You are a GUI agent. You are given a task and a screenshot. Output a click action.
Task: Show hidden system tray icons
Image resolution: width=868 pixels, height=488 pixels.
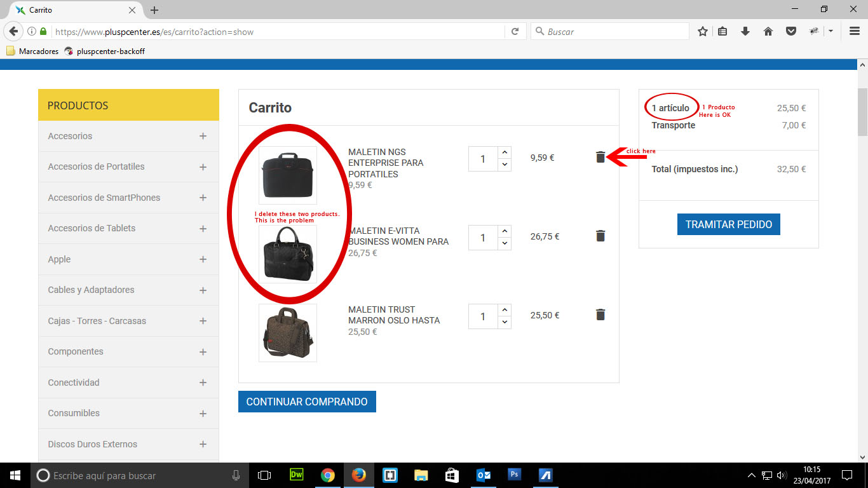tap(751, 475)
